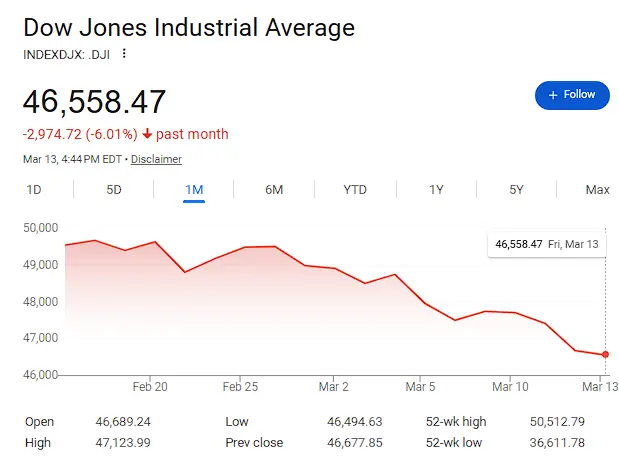The width and height of the screenshot is (619, 469).
Task: Switch to the 1D time range
Action: (x=34, y=190)
